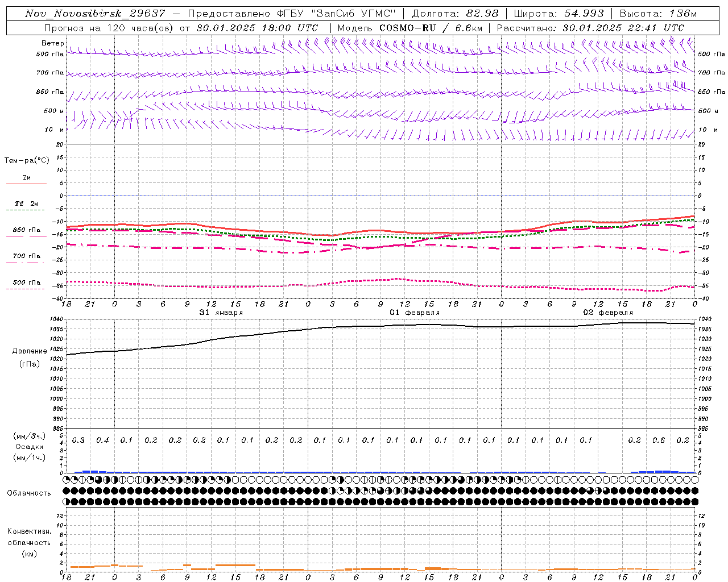Click the forecast start time 30.01.2025 18:00 UTC
Screen dimensions: 728x582
coord(257,28)
